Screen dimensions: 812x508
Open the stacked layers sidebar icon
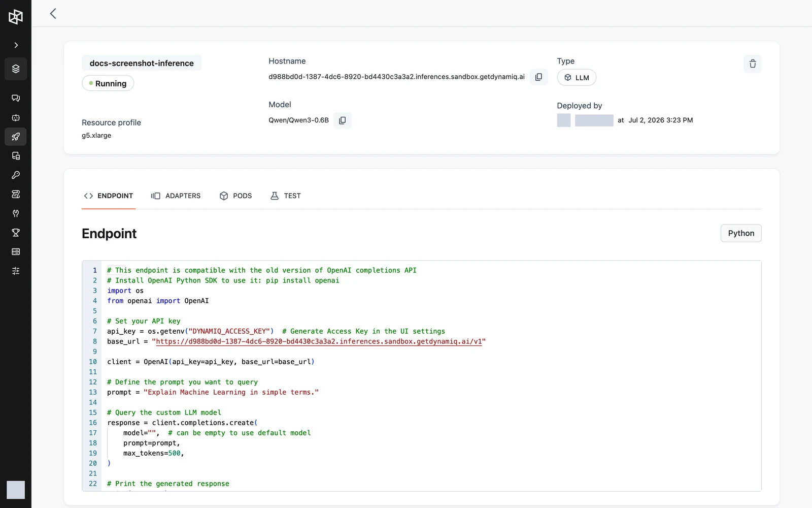[x=16, y=69]
